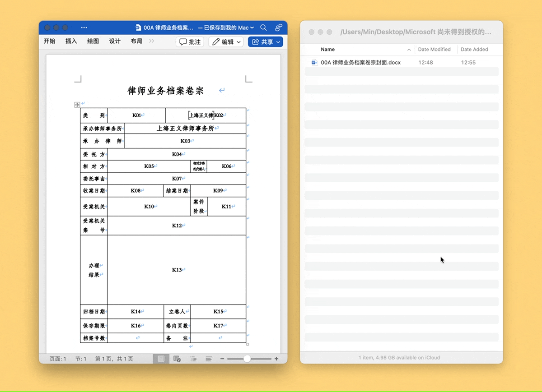Viewport: 542px width, 392px height.
Task: Open the collaboration people icon in Word
Action: coord(279,28)
